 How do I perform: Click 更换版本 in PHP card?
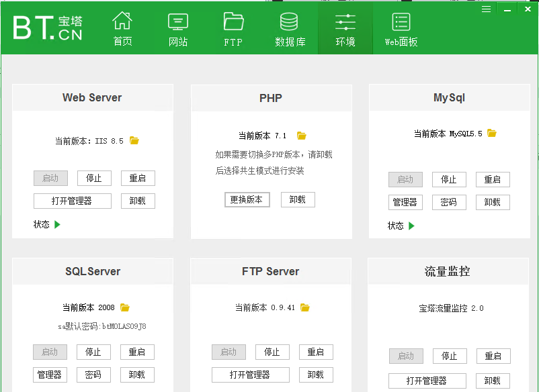(247, 199)
